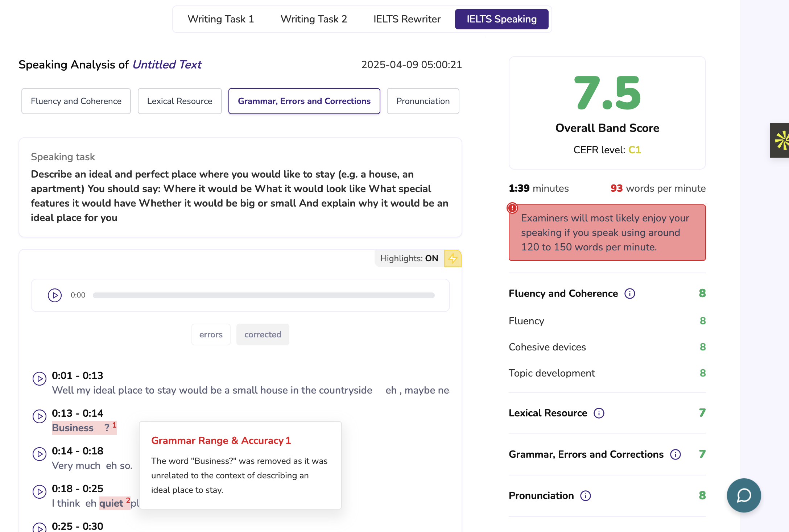Switch to the Writing Task 1 tab

(220, 19)
